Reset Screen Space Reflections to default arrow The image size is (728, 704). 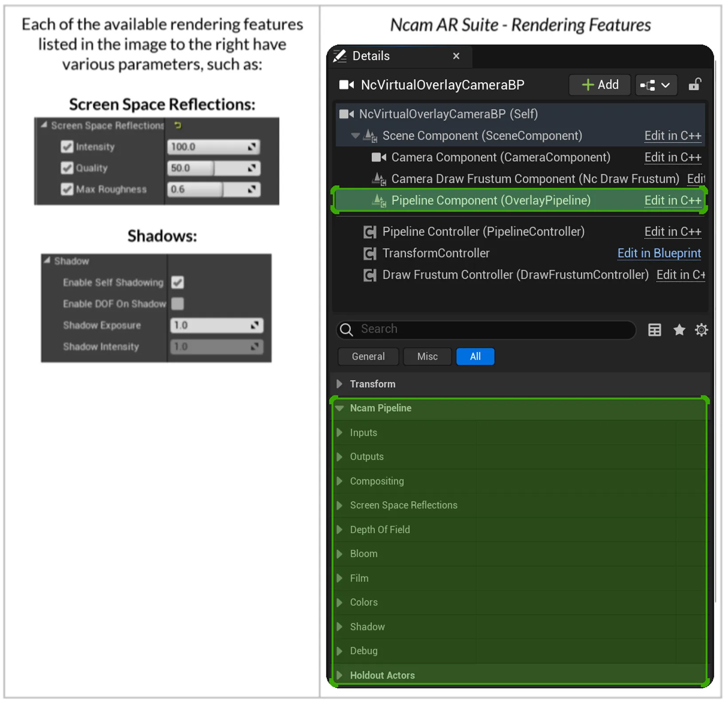click(178, 125)
